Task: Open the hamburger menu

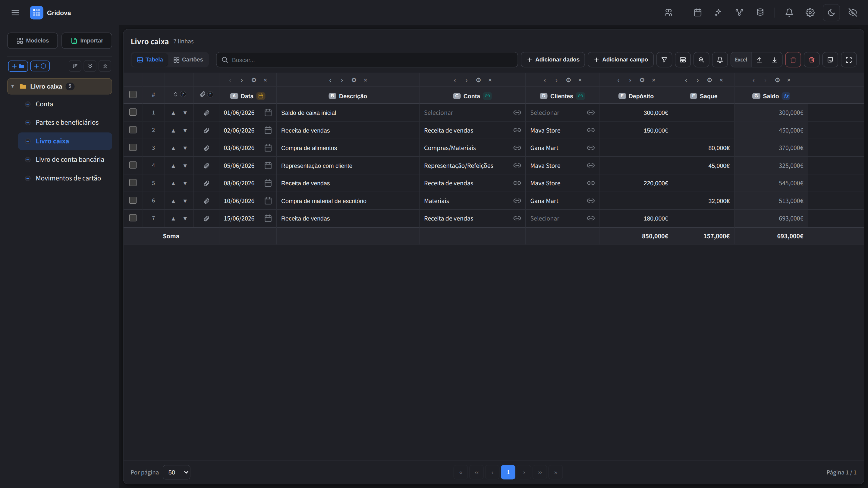Action: 15,13
